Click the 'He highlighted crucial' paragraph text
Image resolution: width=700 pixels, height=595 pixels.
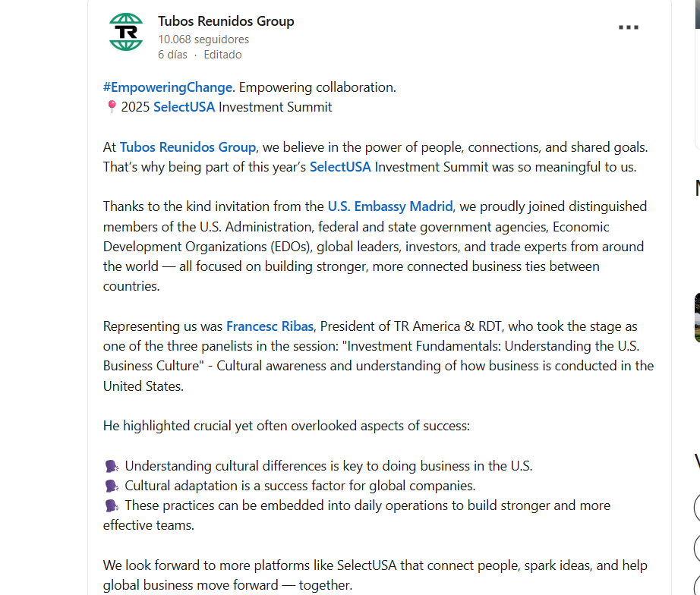click(286, 426)
